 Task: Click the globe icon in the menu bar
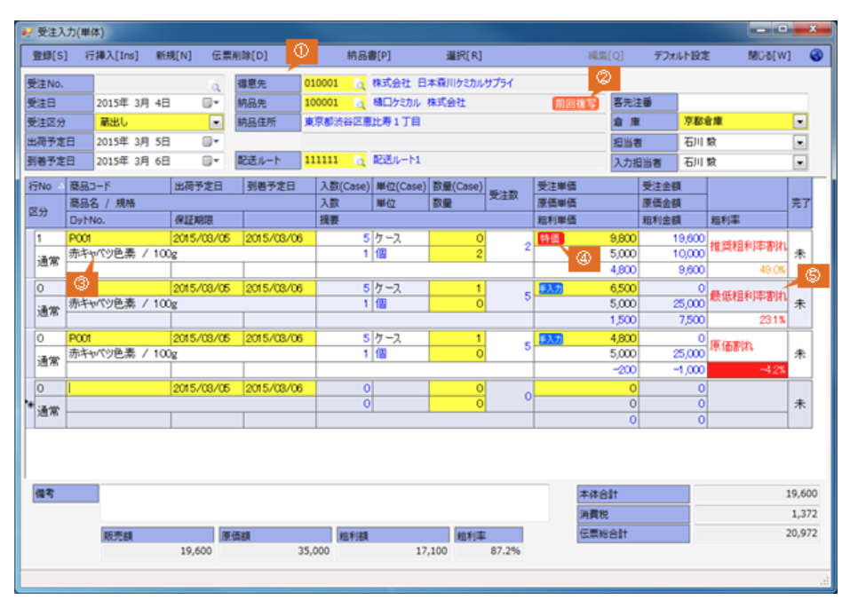816,55
